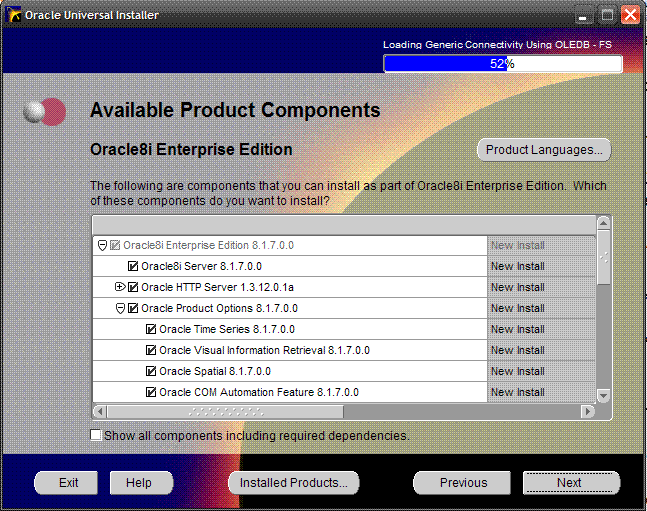Screen dimensions: 647x511
Task: Maximize the installer window
Action: (x=607, y=15)
